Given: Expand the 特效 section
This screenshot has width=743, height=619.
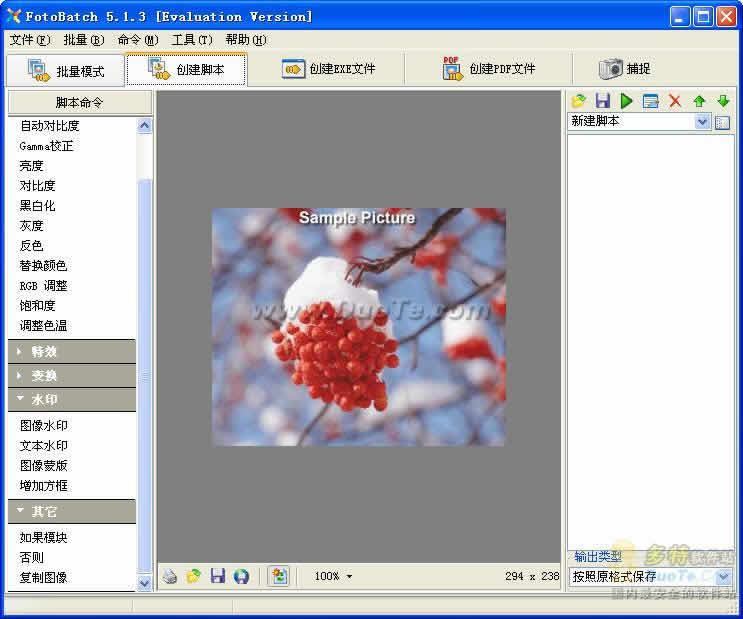Looking at the screenshot, I should (72, 351).
